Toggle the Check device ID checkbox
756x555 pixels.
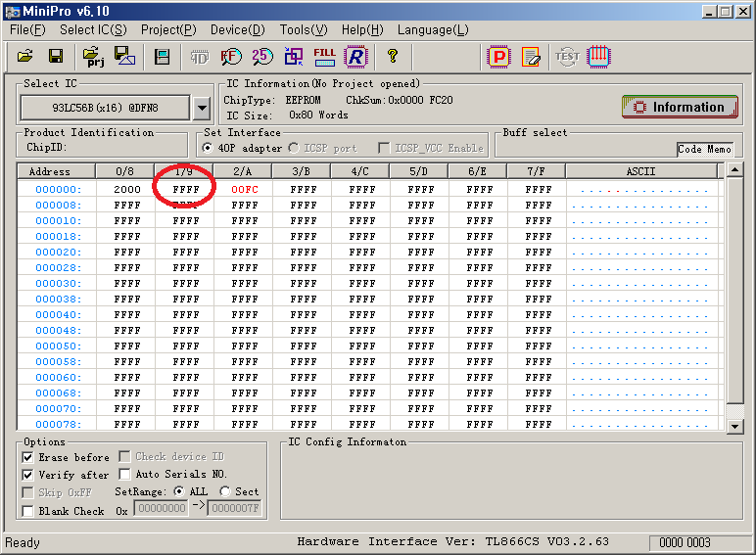point(124,456)
